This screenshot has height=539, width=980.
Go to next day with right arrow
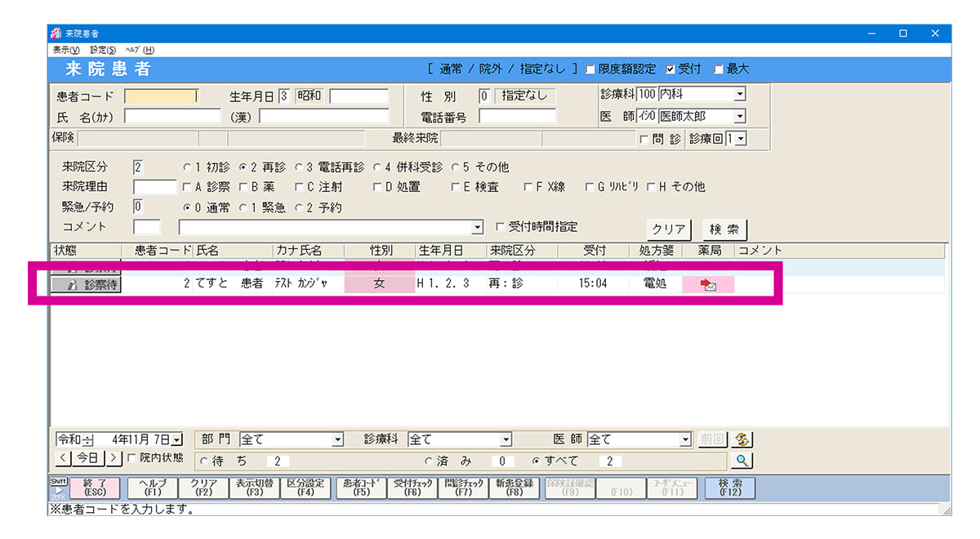[114, 459]
